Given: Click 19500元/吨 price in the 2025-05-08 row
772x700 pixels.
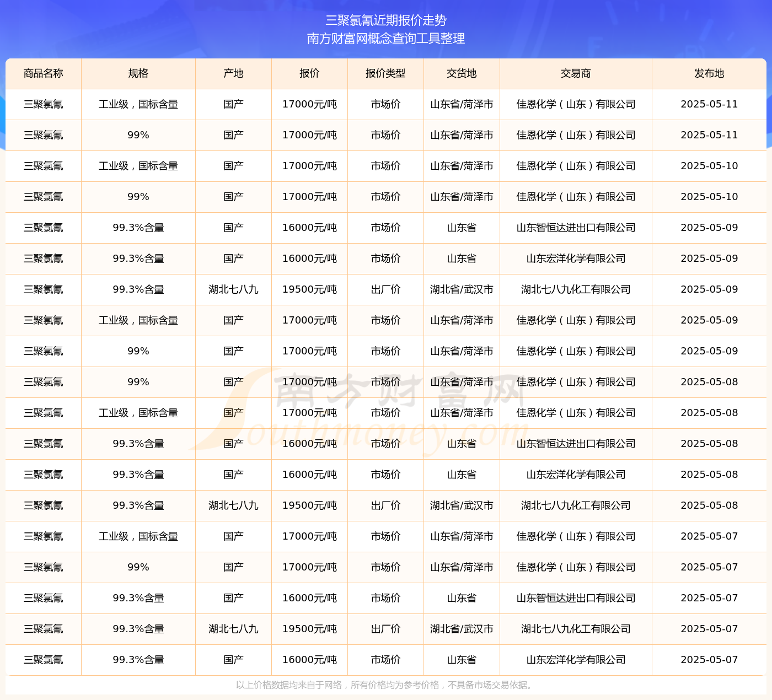Looking at the screenshot, I should click(x=309, y=505).
